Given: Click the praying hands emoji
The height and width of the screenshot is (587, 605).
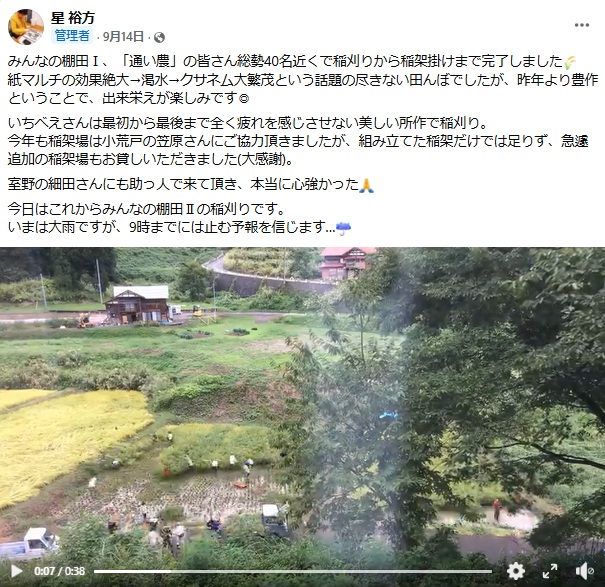Looking at the screenshot, I should pyautogui.click(x=366, y=185).
